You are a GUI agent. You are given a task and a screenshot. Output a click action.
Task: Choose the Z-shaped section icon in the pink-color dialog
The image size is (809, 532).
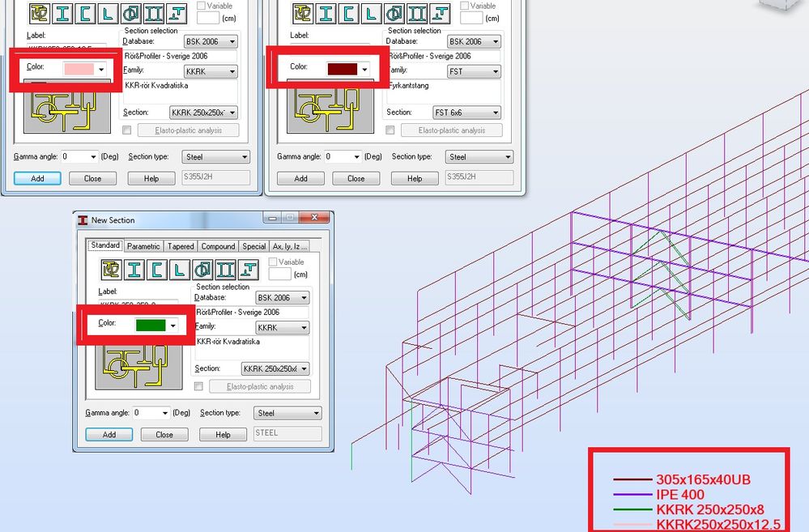(x=177, y=14)
